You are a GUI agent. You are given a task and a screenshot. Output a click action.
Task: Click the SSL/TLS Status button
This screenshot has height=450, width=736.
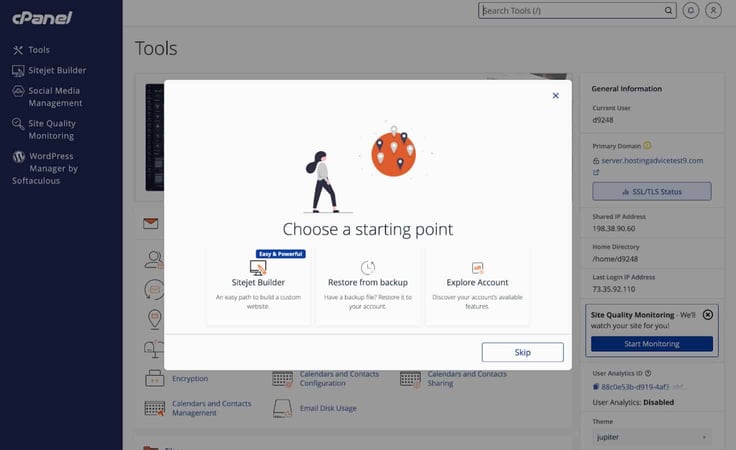(x=652, y=191)
